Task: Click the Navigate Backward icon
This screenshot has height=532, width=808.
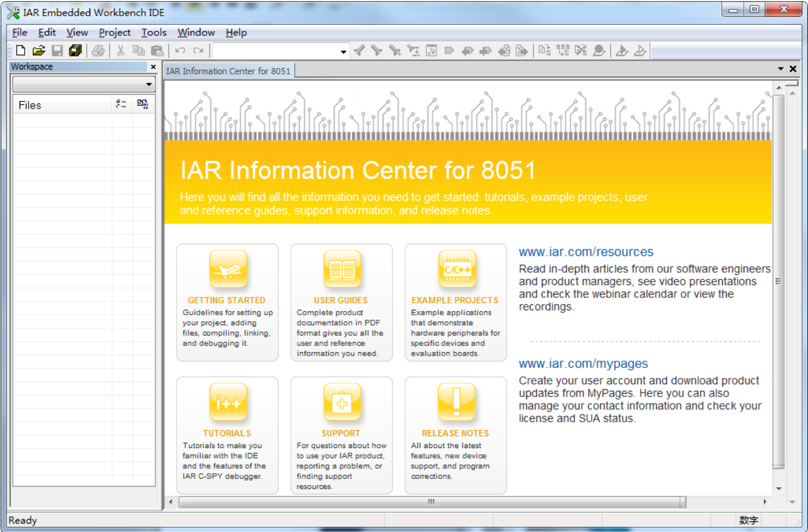Action: coord(504,51)
